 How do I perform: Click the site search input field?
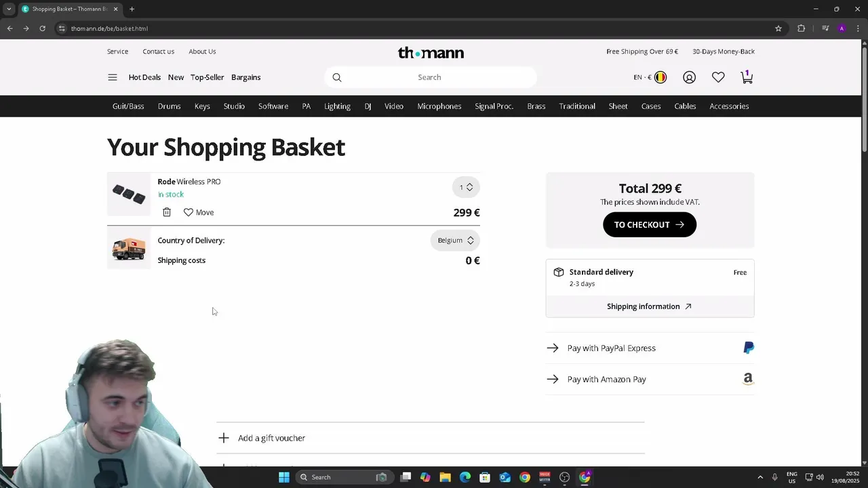point(431,77)
